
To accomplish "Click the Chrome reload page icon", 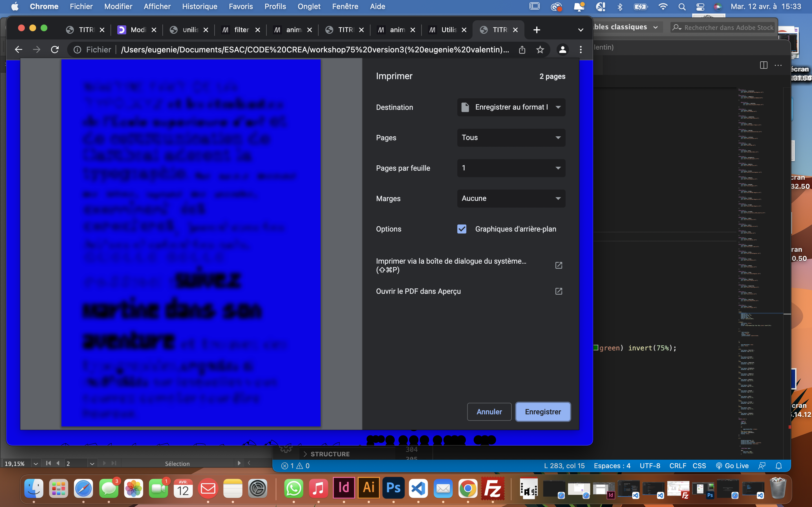I will click(x=55, y=50).
